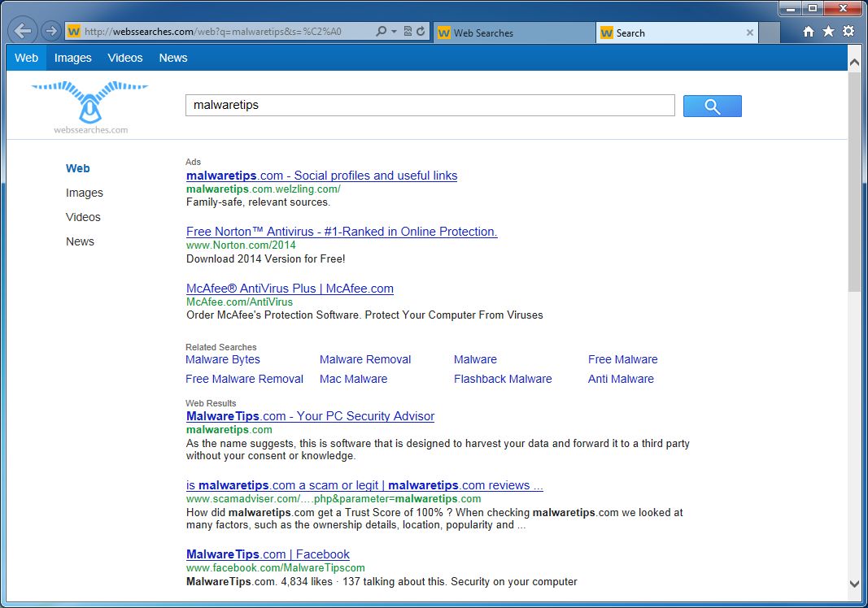The width and height of the screenshot is (868, 608).
Task: Click related search Mac Malware
Action: pyautogui.click(x=353, y=379)
